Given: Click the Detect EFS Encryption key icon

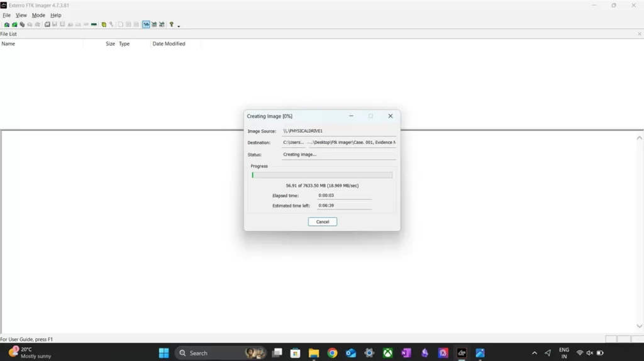Looking at the screenshot, I should 111,25.
